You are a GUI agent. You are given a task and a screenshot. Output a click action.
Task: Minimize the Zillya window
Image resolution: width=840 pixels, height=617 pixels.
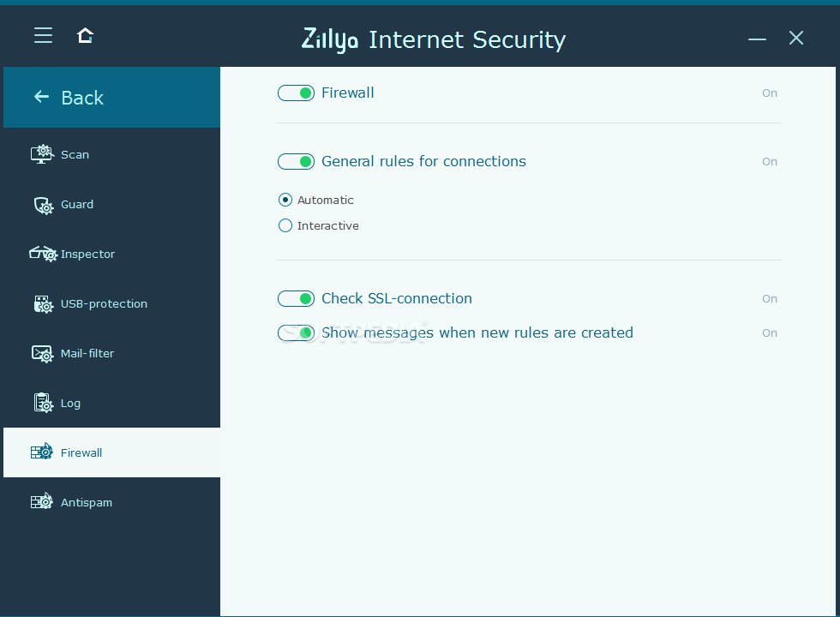pyautogui.click(x=757, y=39)
